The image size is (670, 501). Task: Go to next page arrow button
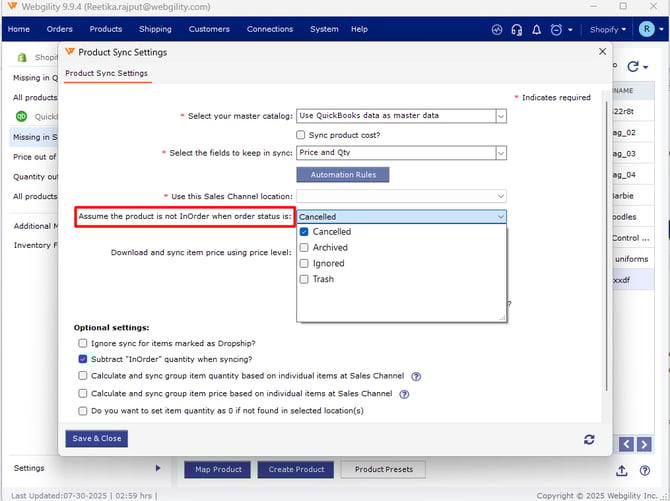coord(647,444)
